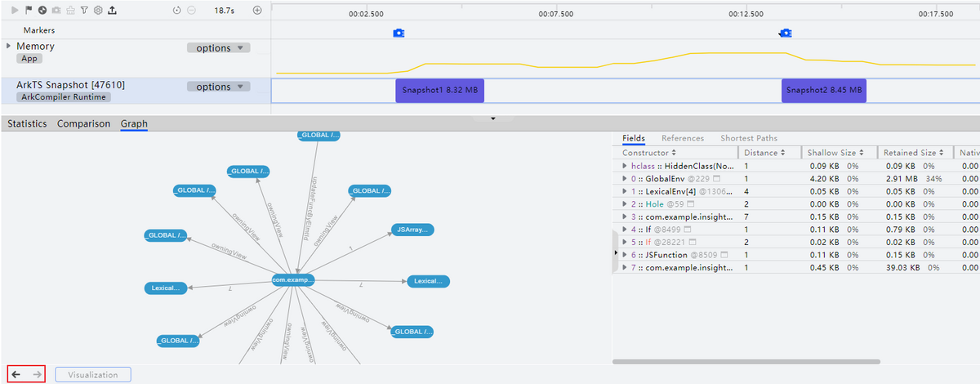Open the Memory options dropdown

pyautogui.click(x=219, y=48)
